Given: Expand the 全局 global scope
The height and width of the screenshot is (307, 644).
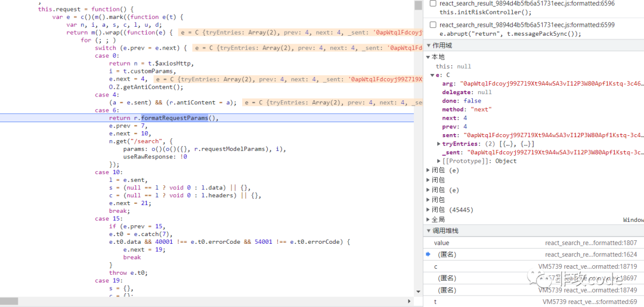Looking at the screenshot, I should tap(428, 219).
